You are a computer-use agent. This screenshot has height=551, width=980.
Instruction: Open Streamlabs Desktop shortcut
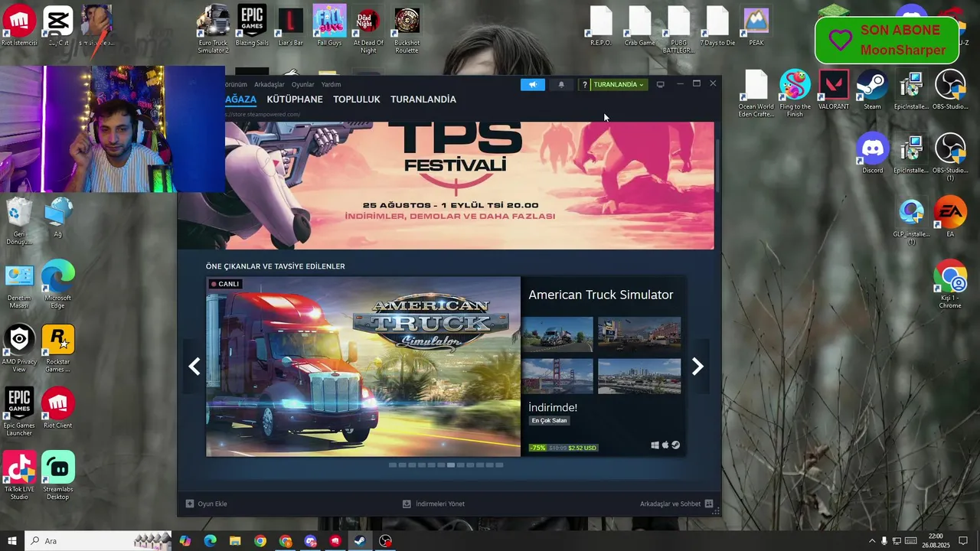tap(58, 475)
